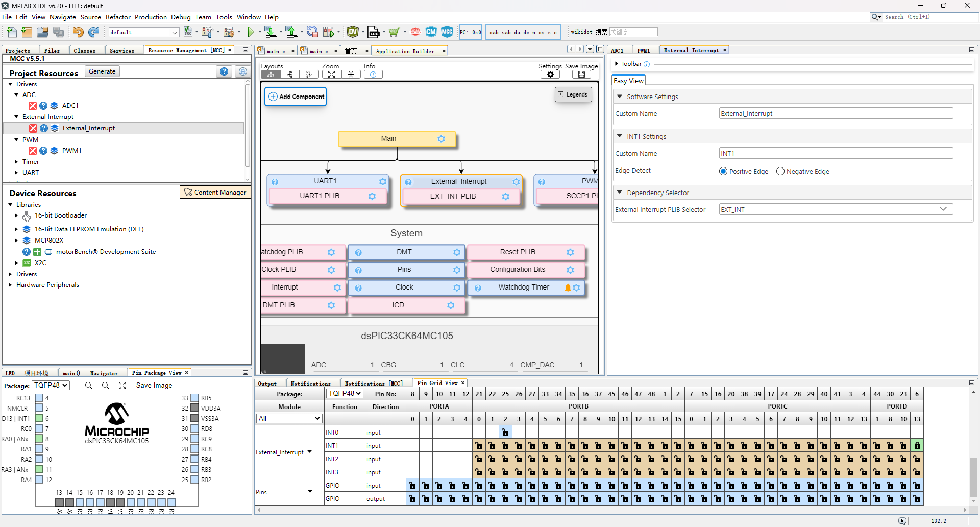This screenshot has height=527, width=980.
Task: Click the INT1 Custom Name field
Action: pos(836,153)
